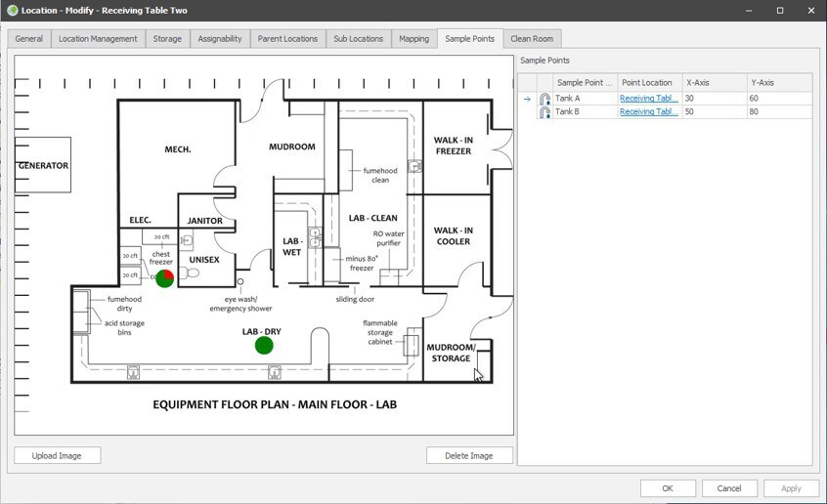This screenshot has height=504, width=827.
Task: Sort by the X-Axis column header
Action: click(x=713, y=83)
